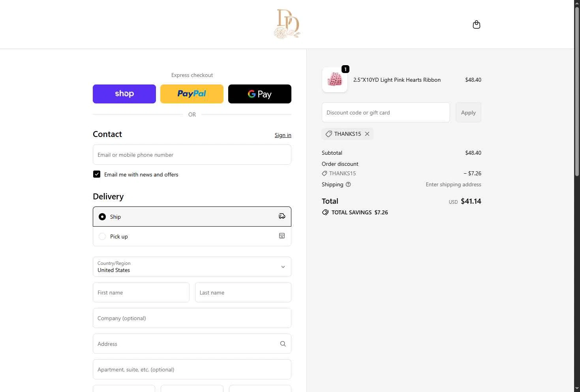Click the DD store logo
The width and height of the screenshot is (580, 392).
(287, 24)
